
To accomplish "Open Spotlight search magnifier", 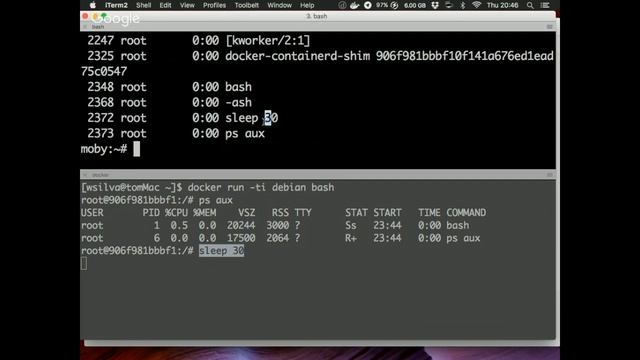I will coord(530,5).
